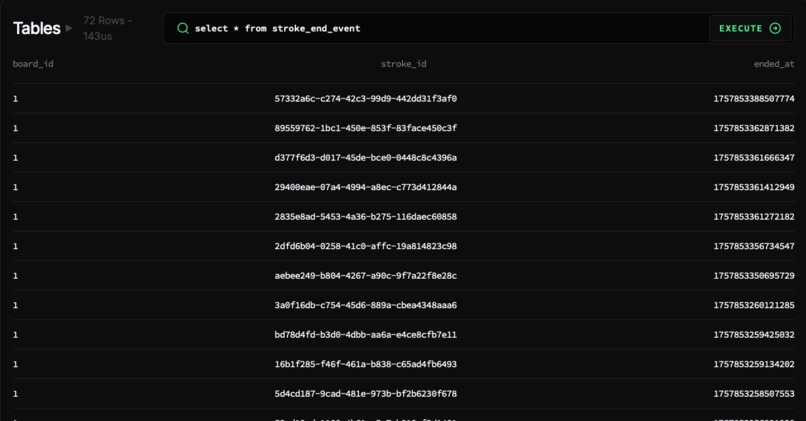
Task: Sort by the board_id column header
Action: tap(33, 64)
